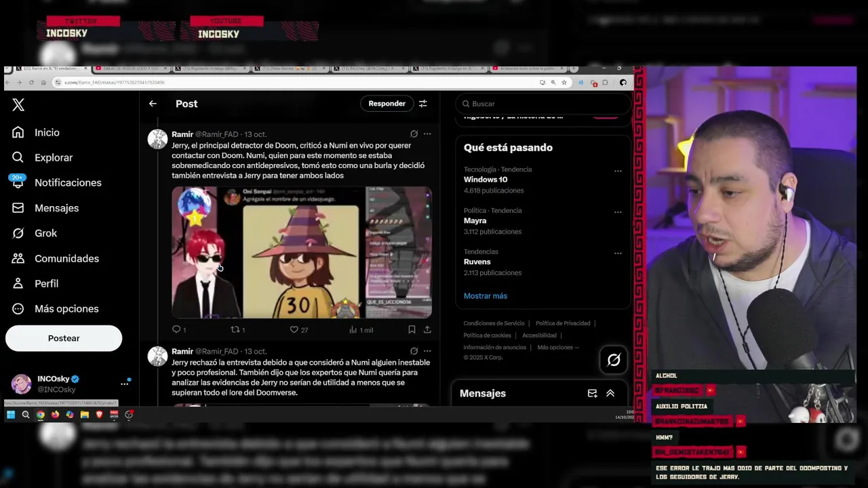Open OBS Studio from the taskbar
Image resolution: width=868 pixels, height=488 pixels.
coord(129,415)
